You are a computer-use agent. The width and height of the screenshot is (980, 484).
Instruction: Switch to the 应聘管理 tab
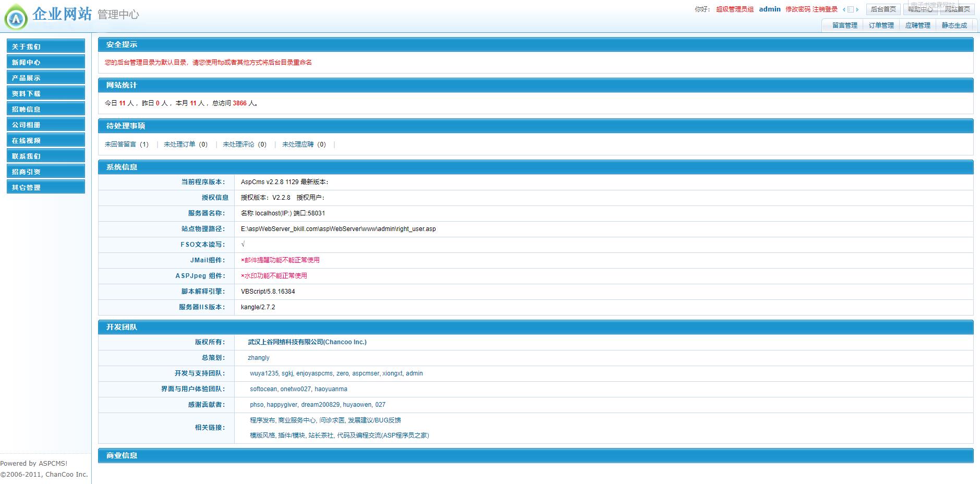coord(917,25)
